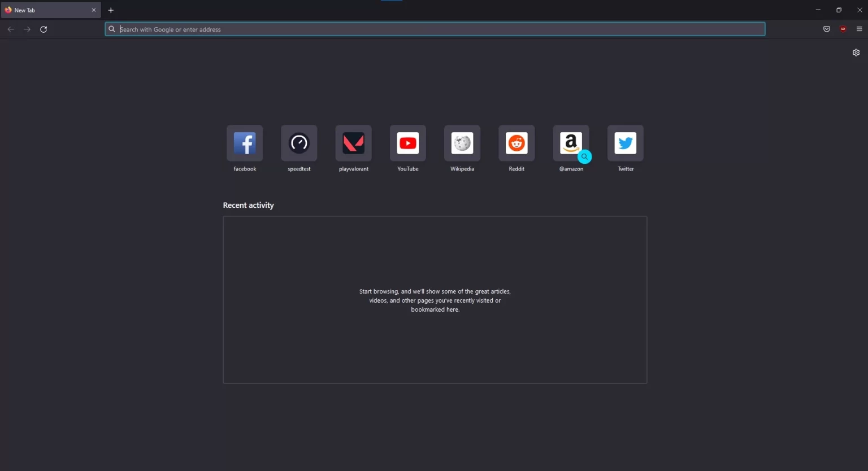
Task: Open the Firefox hamburger menu
Action: [x=860, y=29]
